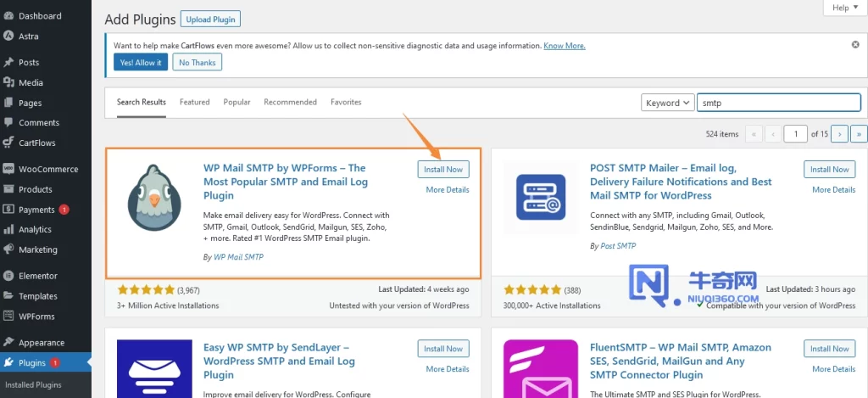Image resolution: width=868 pixels, height=398 pixels.
Task: Click WP Mail SMTP pigeon logo
Action: 154,198
